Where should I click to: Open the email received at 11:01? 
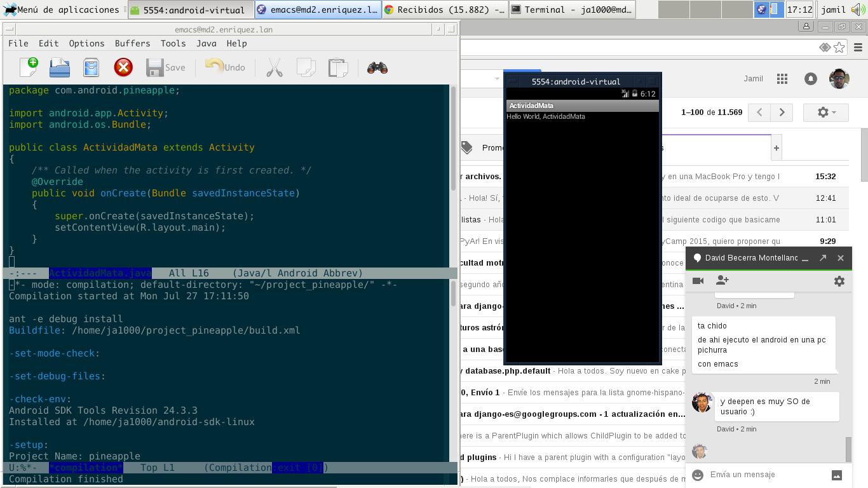(x=654, y=220)
